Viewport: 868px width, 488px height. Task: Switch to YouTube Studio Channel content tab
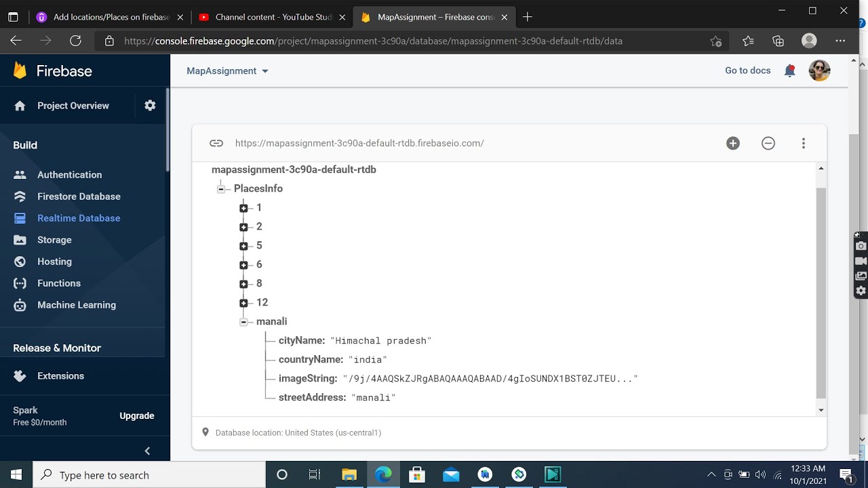[271, 17]
